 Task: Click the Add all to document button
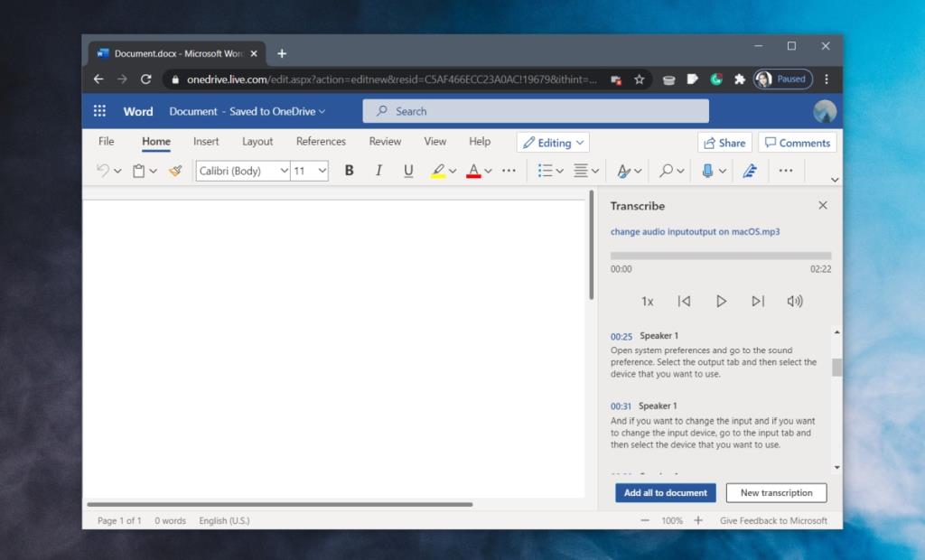pos(666,492)
